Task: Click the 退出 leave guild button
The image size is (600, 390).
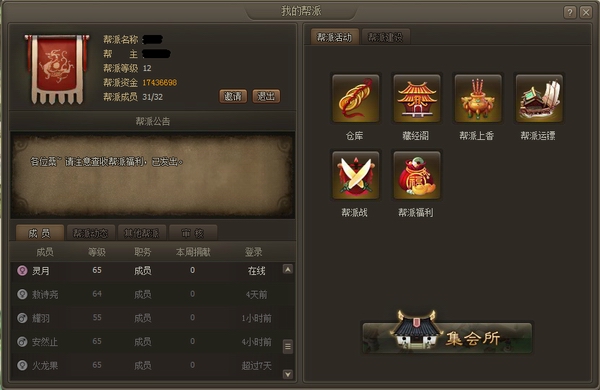Action: pos(266,96)
